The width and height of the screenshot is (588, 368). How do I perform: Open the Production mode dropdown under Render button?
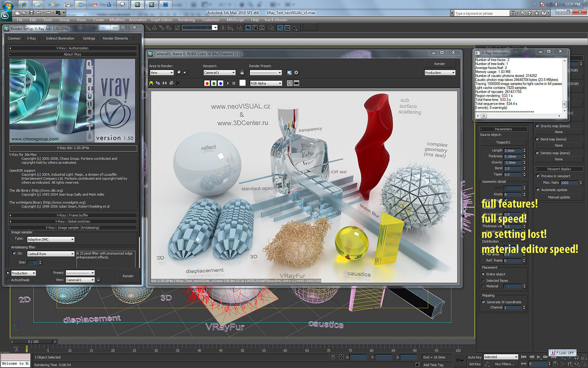tap(440, 72)
